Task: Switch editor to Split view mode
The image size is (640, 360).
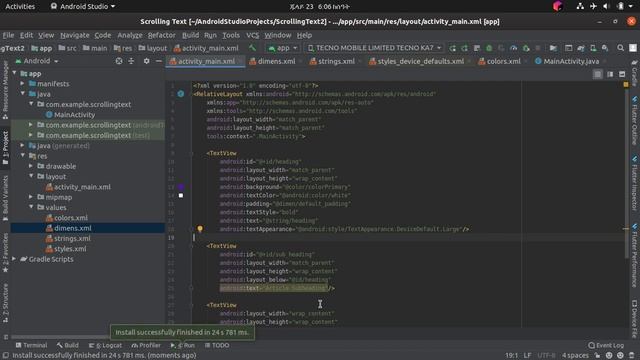Action: (x=610, y=74)
